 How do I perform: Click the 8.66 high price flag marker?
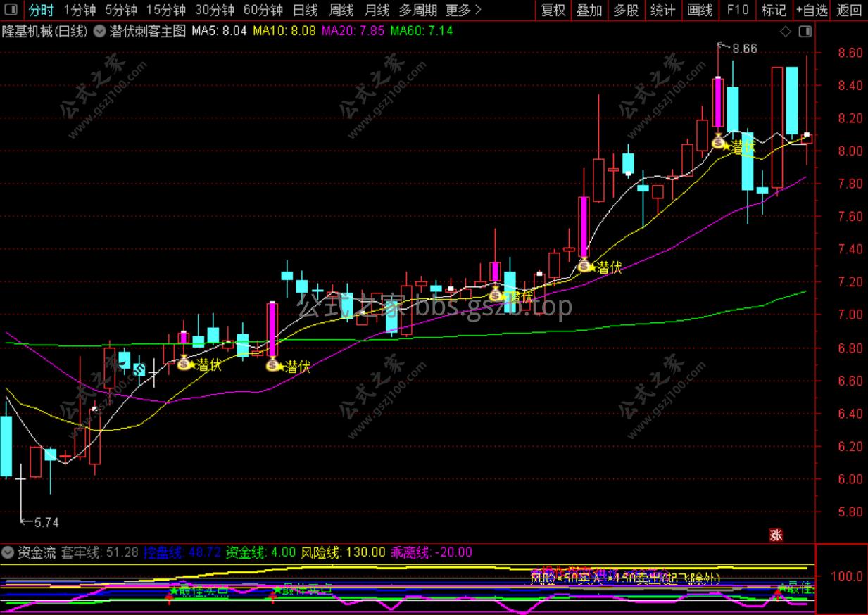[x=737, y=49]
